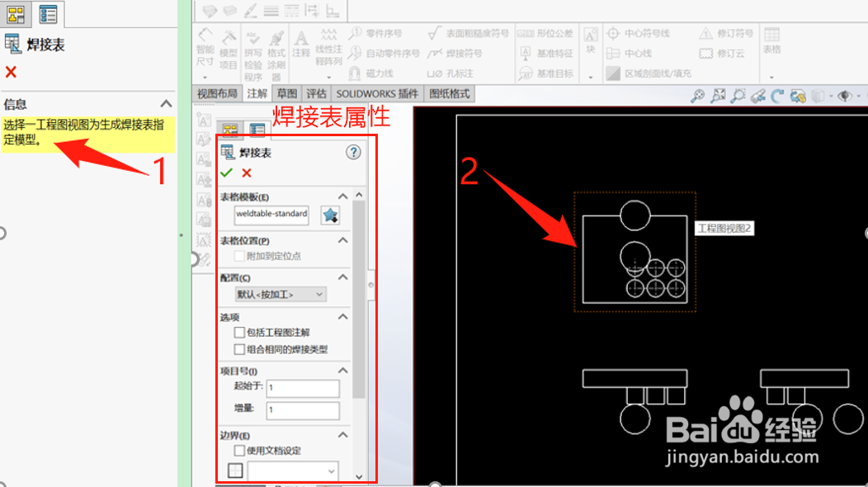868x487 pixels.
Task: Open the SOLIDWORKS 插件 tab
Action: (377, 93)
